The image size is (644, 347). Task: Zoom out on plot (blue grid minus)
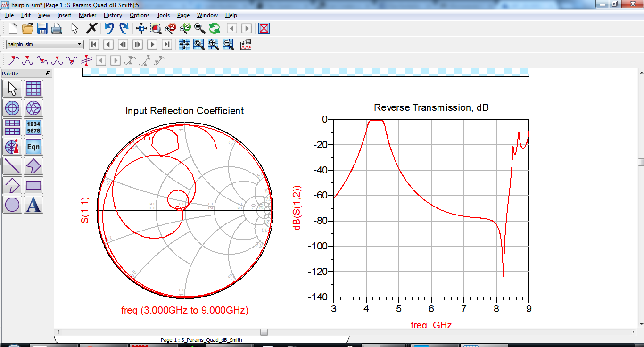click(228, 44)
